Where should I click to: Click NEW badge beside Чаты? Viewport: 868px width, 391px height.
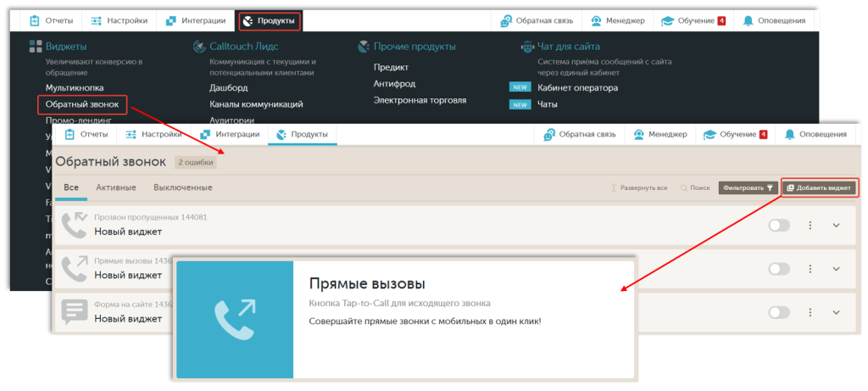coord(520,104)
